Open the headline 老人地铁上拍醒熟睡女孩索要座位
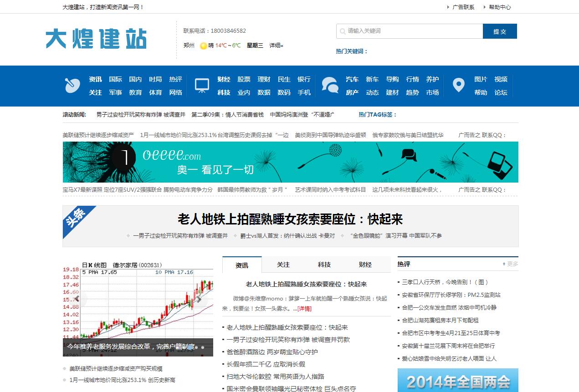This screenshot has height=392, width=579. pos(290,219)
